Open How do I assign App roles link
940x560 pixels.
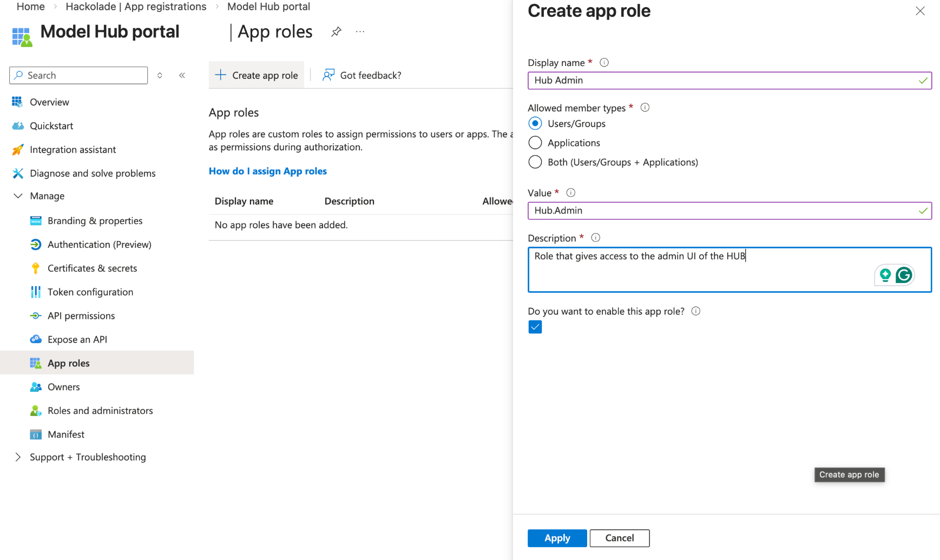(268, 171)
